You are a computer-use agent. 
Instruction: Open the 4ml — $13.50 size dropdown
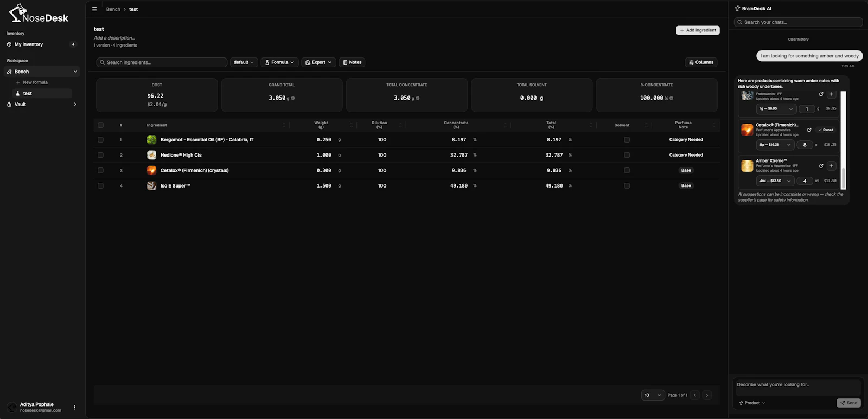pos(776,181)
